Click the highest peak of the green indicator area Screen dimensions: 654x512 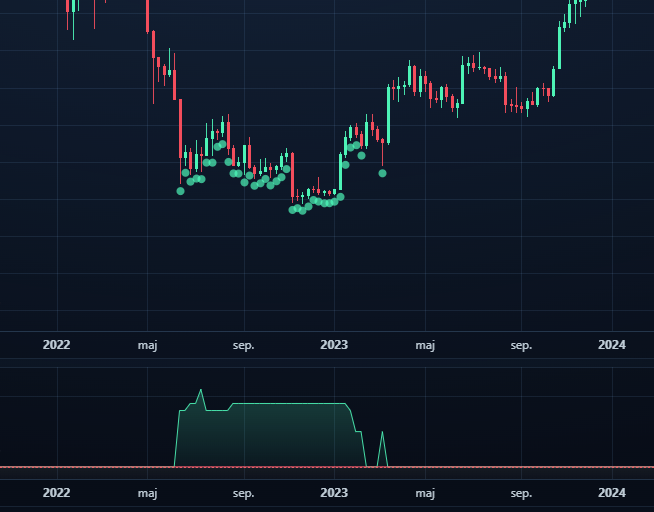coord(201,390)
